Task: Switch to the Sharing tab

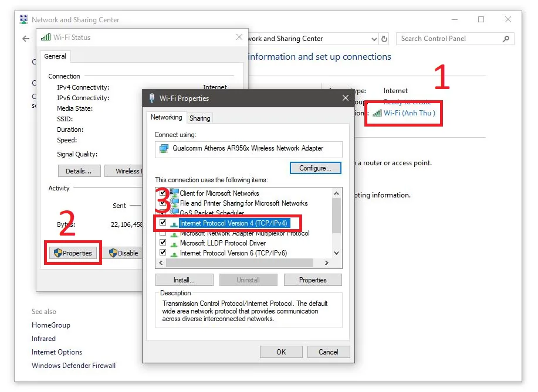Action: (199, 118)
